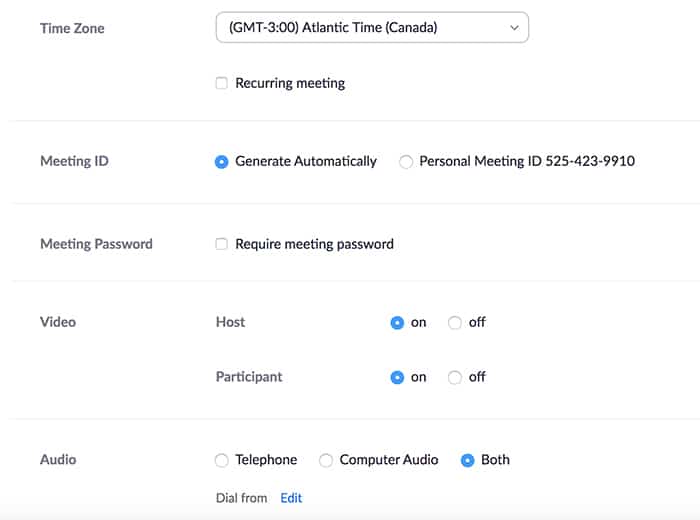Enable the Recurring meeting checkbox
The height and width of the screenshot is (520, 700).
(x=221, y=83)
